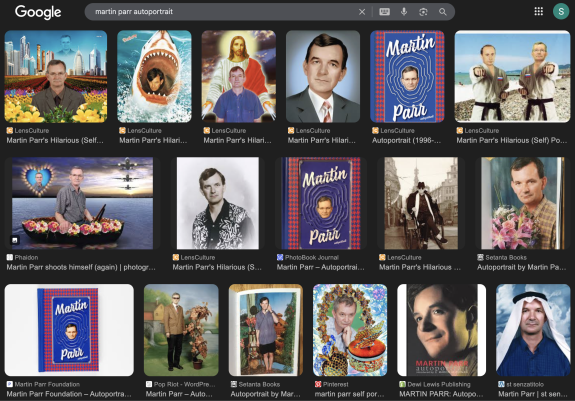
Task: Open the black-and-white Hawaiian shirt portrait
Action: (x=218, y=203)
